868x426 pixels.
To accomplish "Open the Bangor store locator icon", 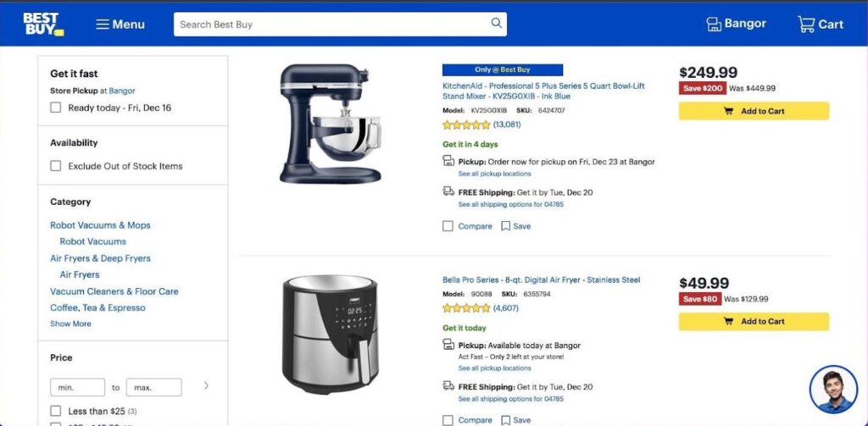I will [x=714, y=25].
